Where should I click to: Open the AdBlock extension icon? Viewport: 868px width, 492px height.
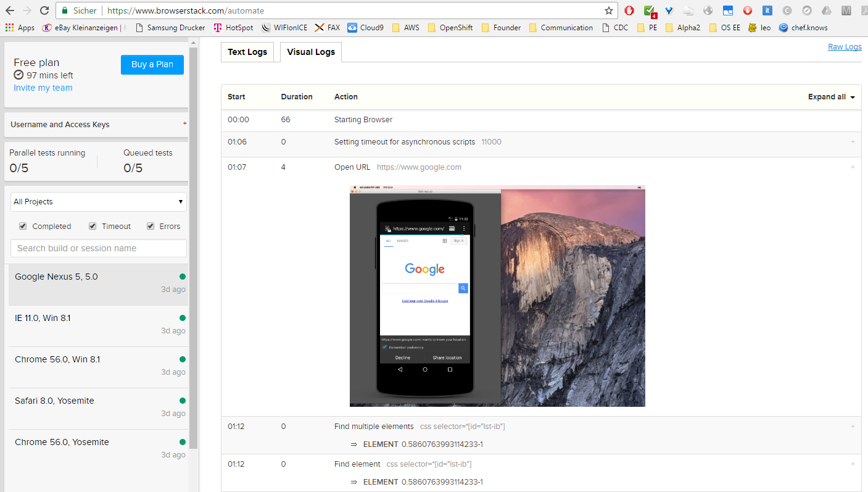(x=629, y=10)
